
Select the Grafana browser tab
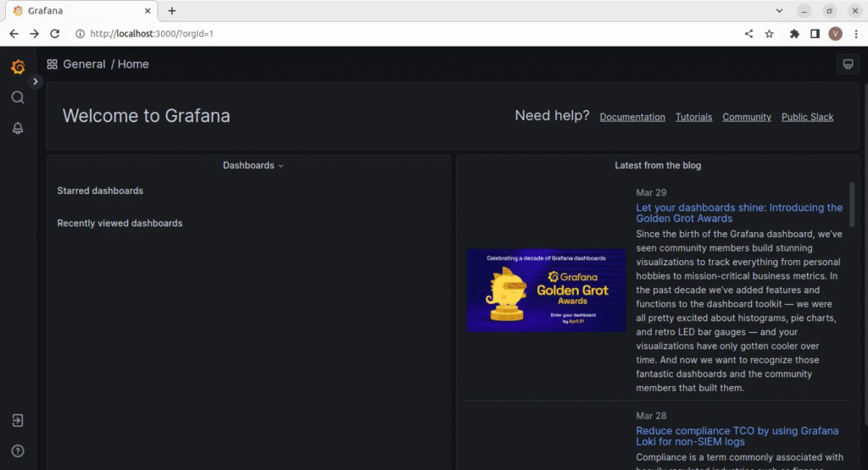pos(81,11)
